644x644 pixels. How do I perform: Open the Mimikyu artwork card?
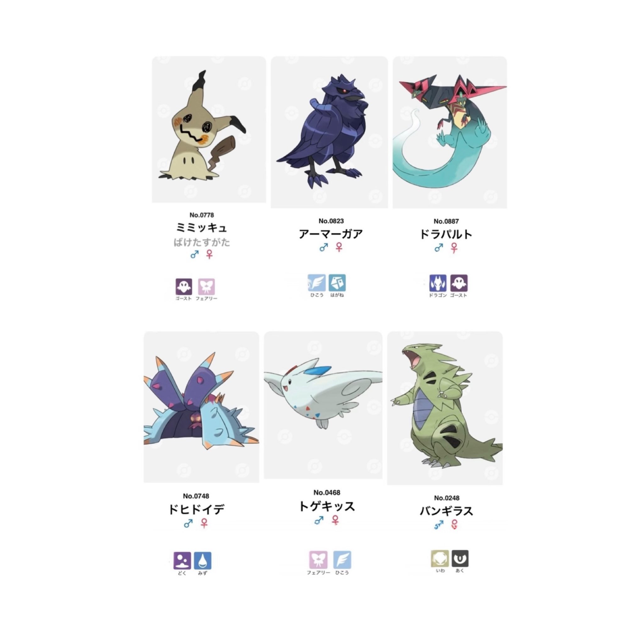coord(209,130)
